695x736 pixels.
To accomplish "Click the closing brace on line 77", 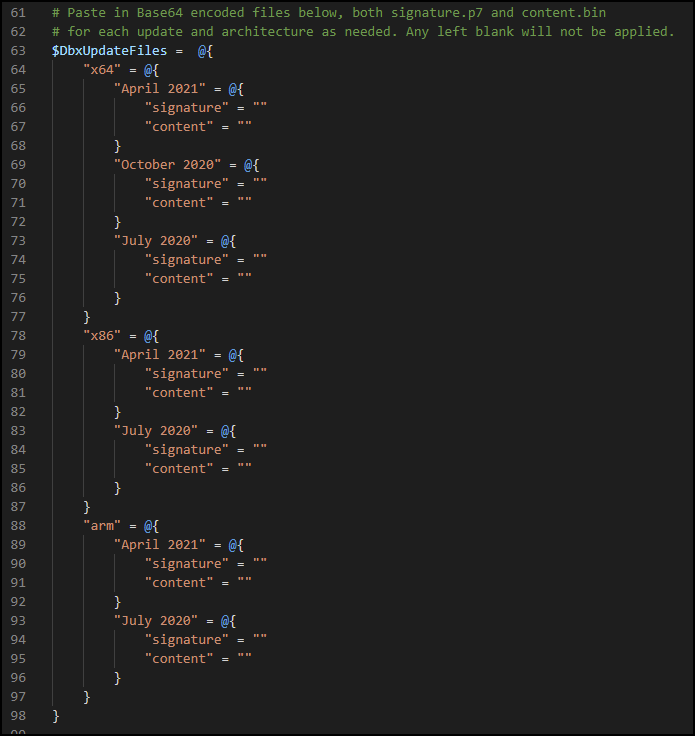I will pos(87,317).
